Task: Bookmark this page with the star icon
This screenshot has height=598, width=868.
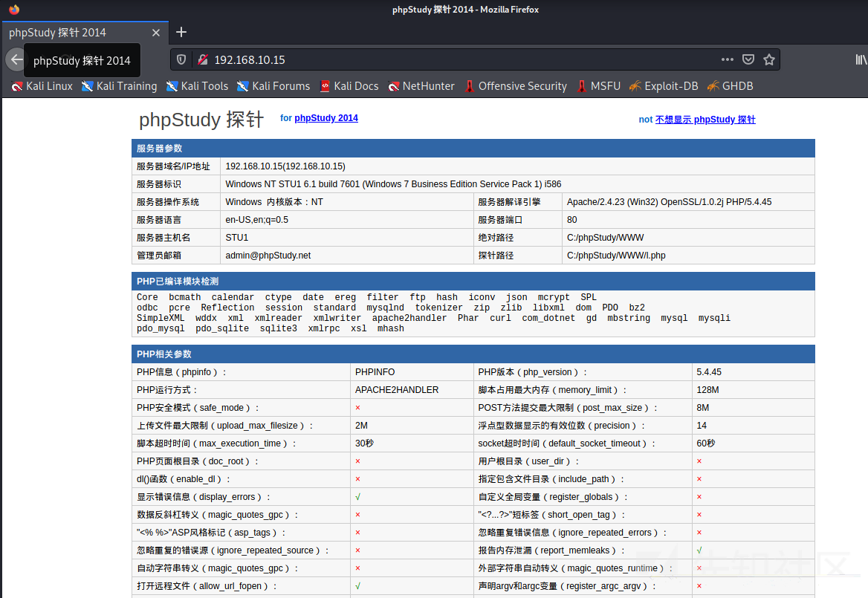Action: pyautogui.click(x=769, y=59)
